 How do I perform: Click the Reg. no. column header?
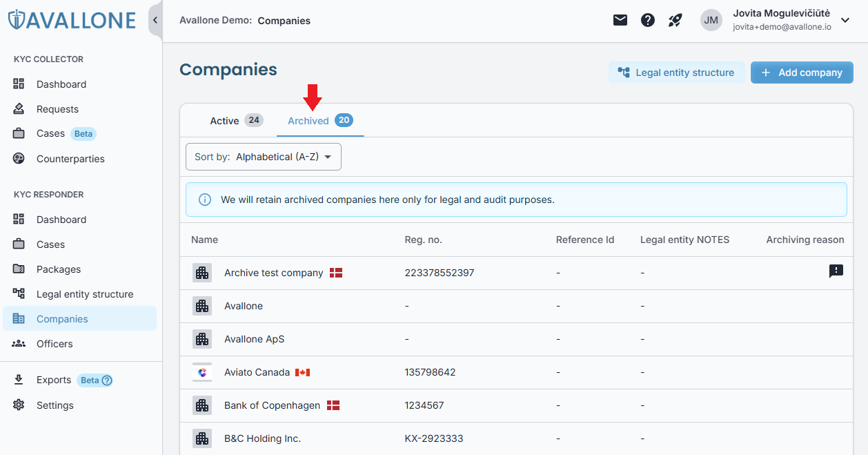(423, 240)
